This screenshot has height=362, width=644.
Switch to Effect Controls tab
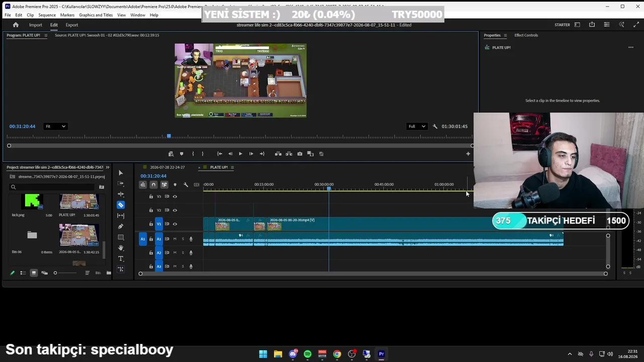tap(526, 35)
